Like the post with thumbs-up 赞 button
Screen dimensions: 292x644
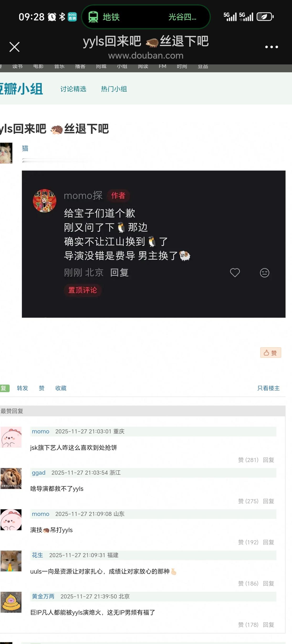pyautogui.click(x=271, y=353)
